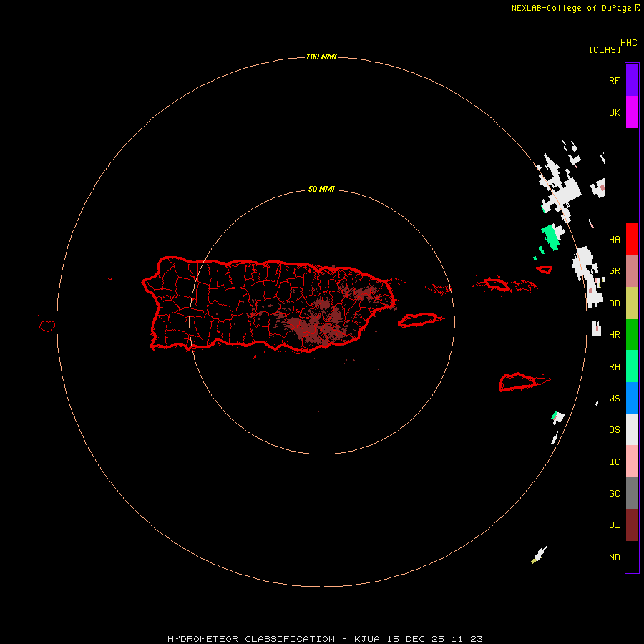Screen dimensions: 644x644
Task: Click the IC legend label
Action: [x=614, y=462]
